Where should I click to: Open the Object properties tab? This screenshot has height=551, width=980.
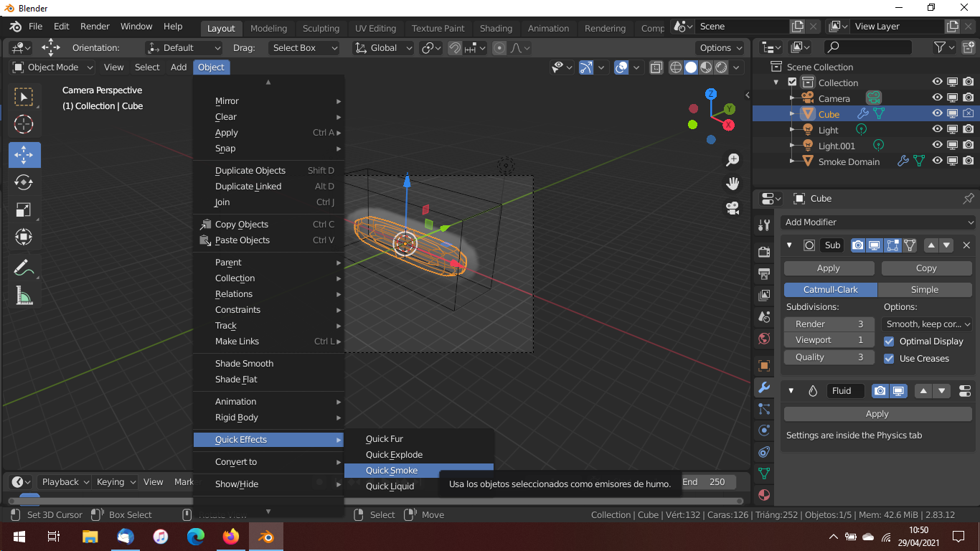tap(764, 365)
